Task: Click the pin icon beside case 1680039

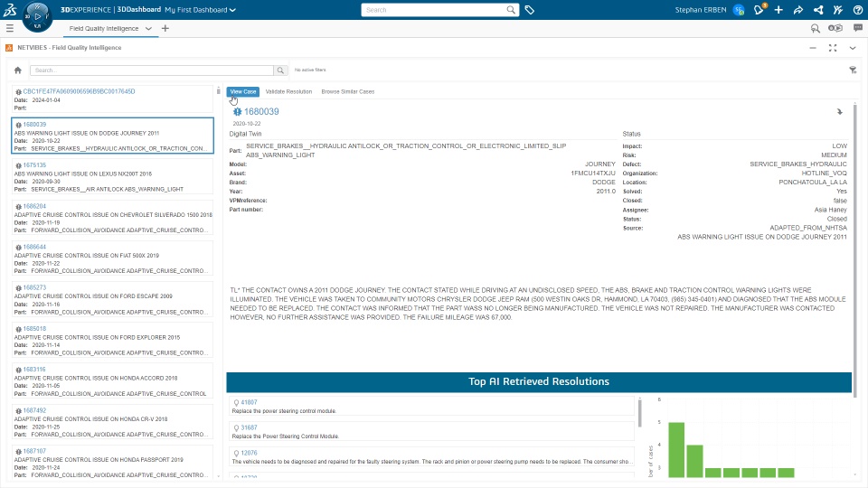Action: coord(840,112)
